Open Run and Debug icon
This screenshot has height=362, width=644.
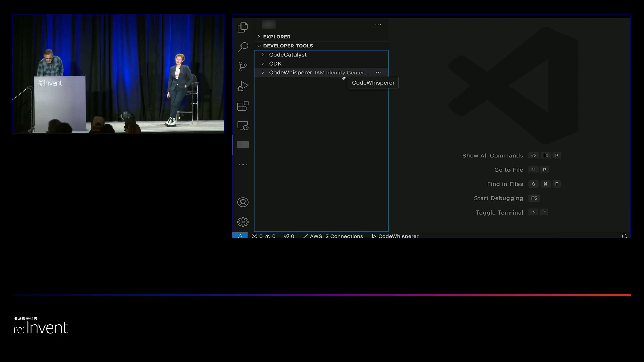(243, 86)
